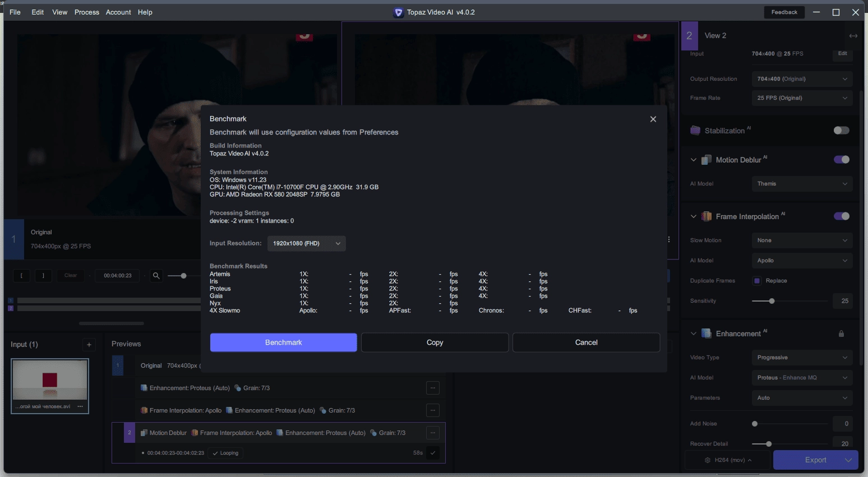Click the swap views arrow icon
The width and height of the screenshot is (868, 477).
point(853,36)
